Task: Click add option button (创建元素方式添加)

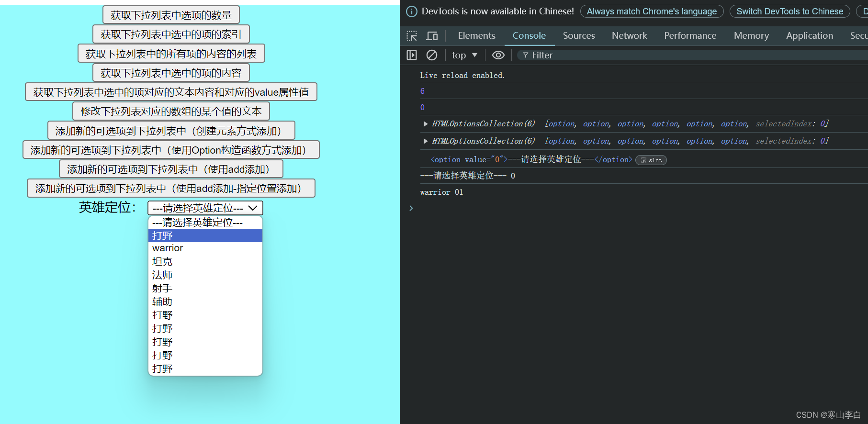Action: [x=171, y=130]
